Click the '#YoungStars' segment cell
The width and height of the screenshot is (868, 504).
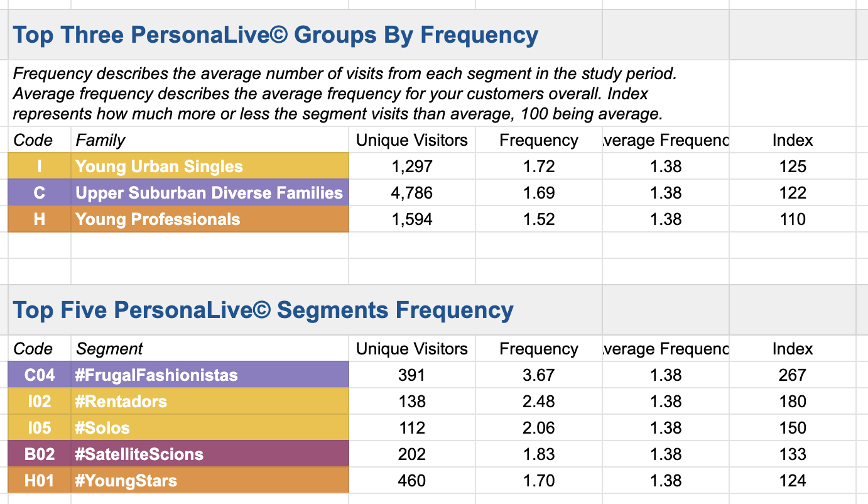point(210,481)
